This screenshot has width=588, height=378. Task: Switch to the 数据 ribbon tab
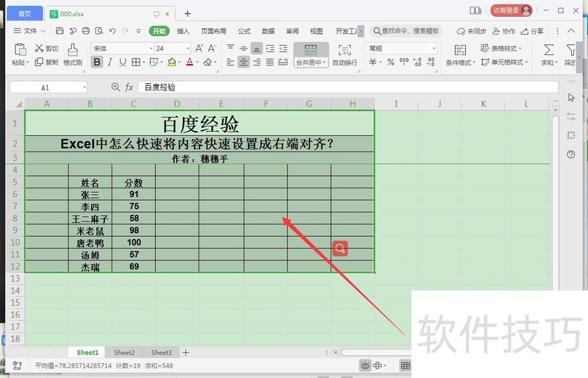click(x=268, y=31)
